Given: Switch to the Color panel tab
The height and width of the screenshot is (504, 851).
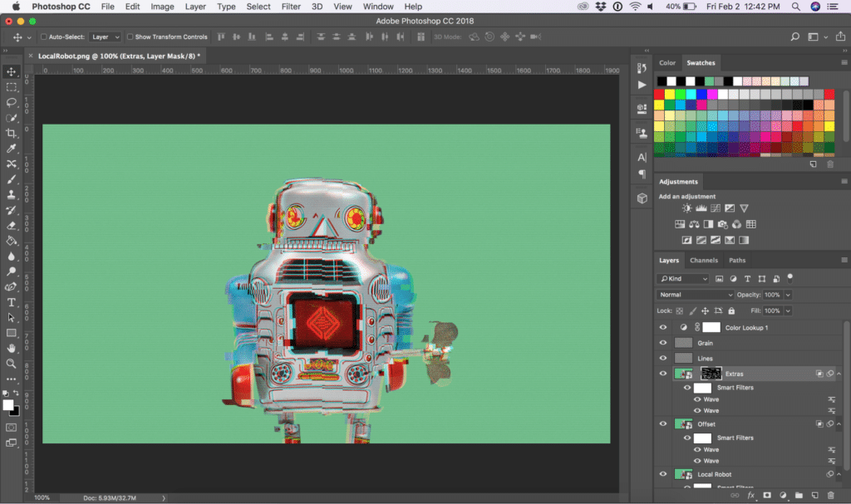Looking at the screenshot, I should (667, 63).
